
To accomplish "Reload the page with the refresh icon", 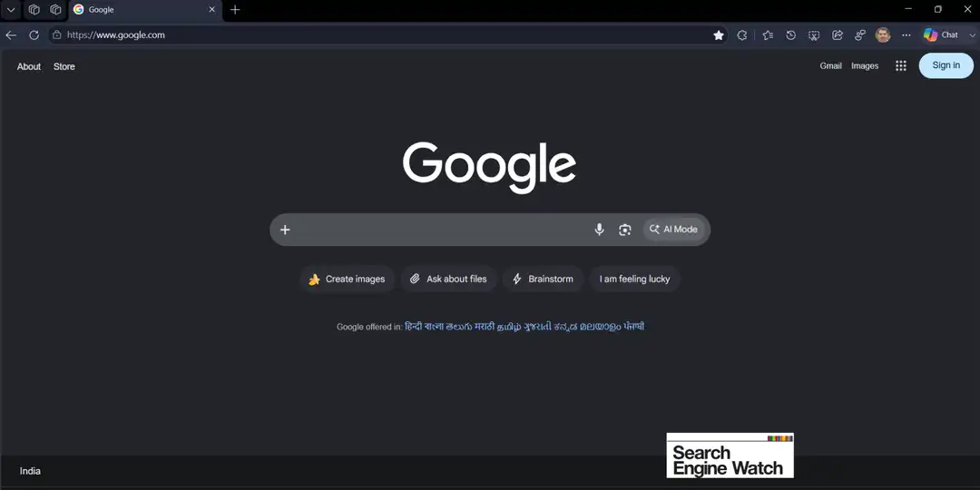I will coord(34,35).
